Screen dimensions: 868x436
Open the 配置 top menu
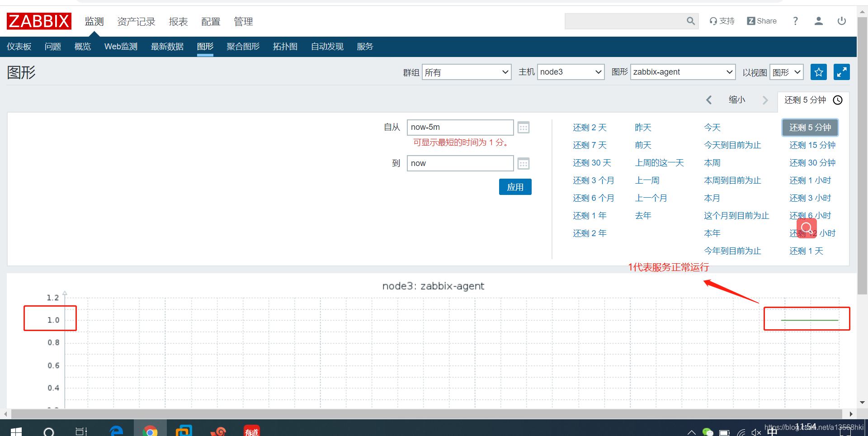pyautogui.click(x=211, y=21)
